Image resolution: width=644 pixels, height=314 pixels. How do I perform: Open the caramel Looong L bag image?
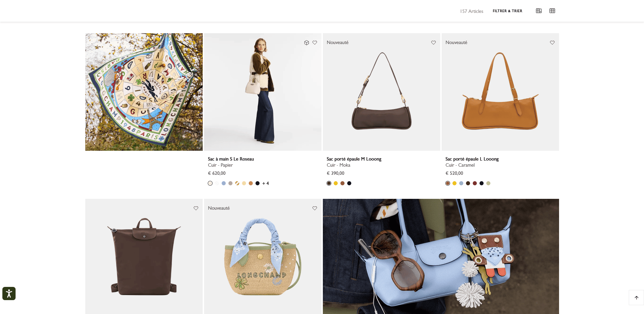tap(500, 92)
